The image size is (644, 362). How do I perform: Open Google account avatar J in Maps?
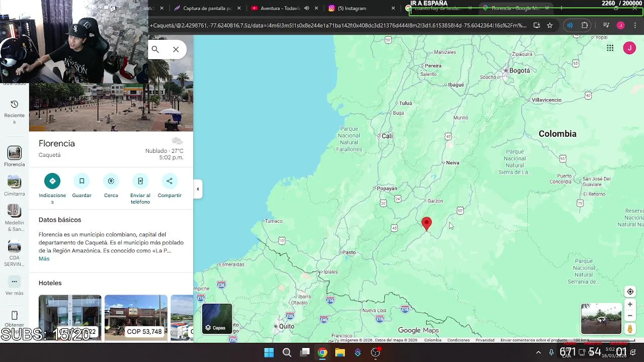(x=629, y=48)
